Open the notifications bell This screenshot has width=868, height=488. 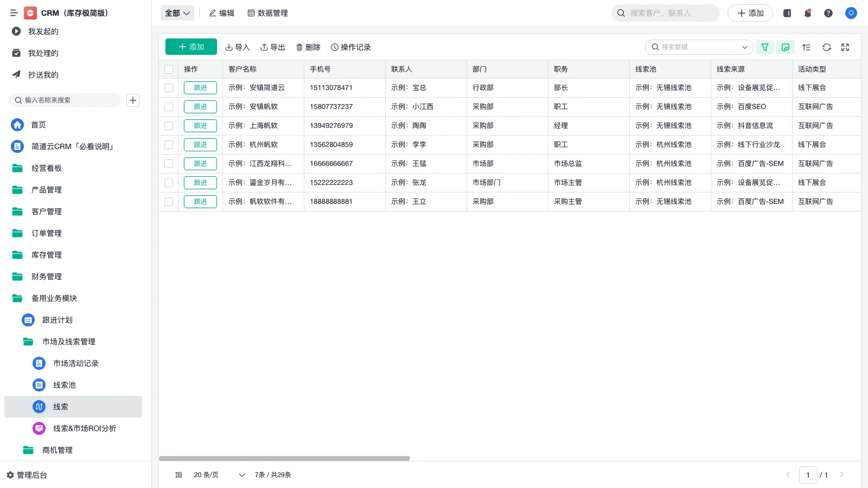coord(807,13)
